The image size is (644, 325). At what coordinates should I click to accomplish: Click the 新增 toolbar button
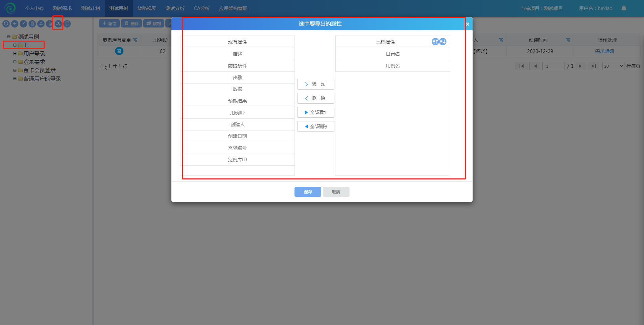tap(109, 23)
